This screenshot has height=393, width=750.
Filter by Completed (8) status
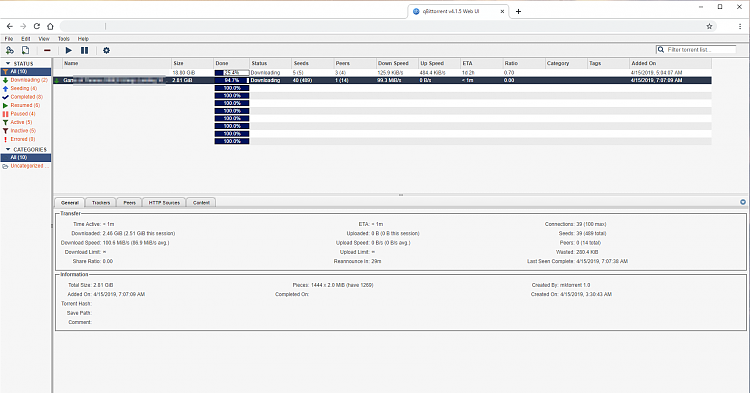point(27,97)
